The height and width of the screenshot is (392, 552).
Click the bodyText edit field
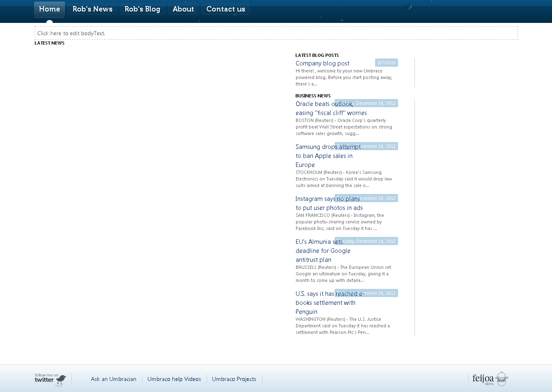276,33
